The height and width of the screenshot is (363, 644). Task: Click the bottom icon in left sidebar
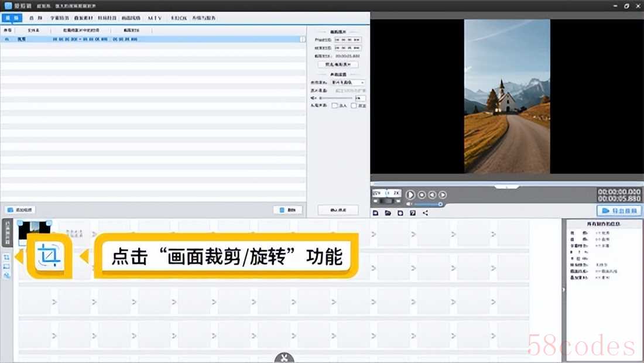pyautogui.click(x=6, y=275)
